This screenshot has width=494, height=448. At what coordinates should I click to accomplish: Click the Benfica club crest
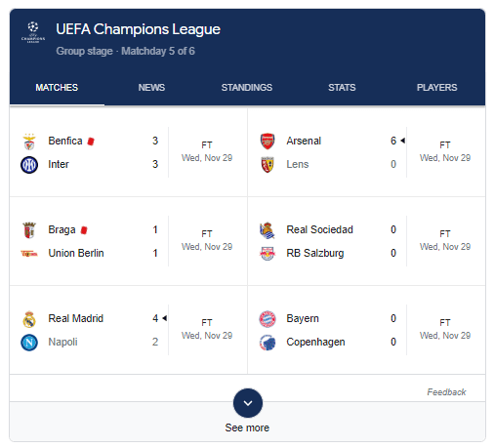point(29,142)
